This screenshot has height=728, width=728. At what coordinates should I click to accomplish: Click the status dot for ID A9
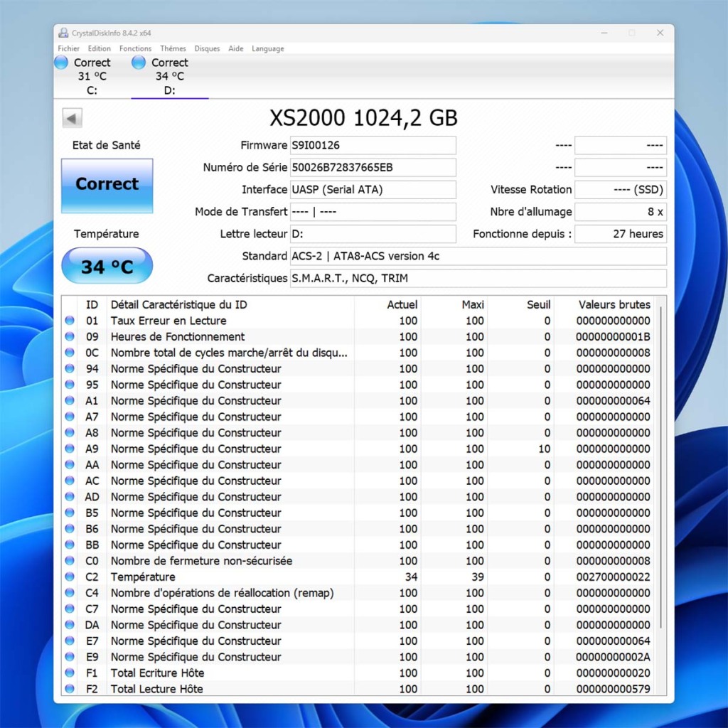pyautogui.click(x=70, y=449)
